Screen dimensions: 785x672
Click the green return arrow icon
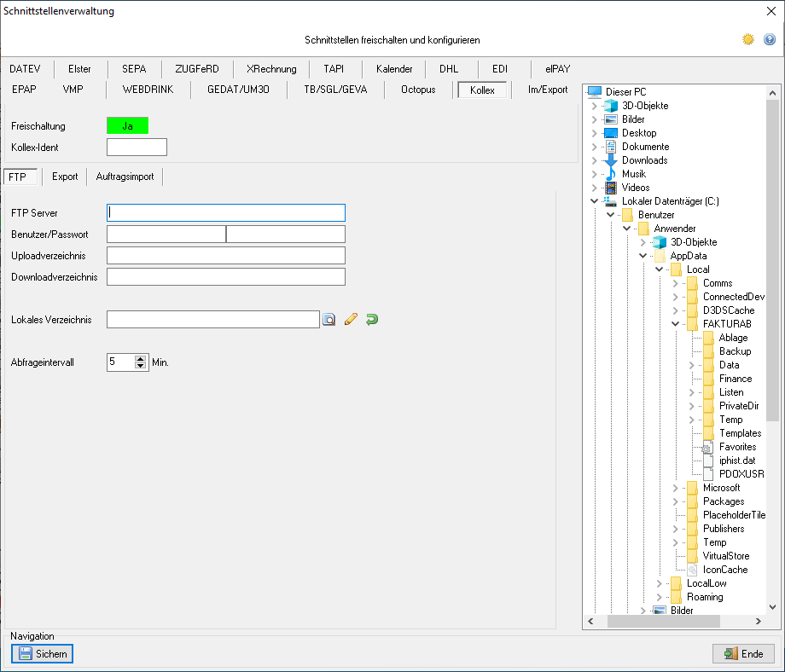tap(371, 320)
